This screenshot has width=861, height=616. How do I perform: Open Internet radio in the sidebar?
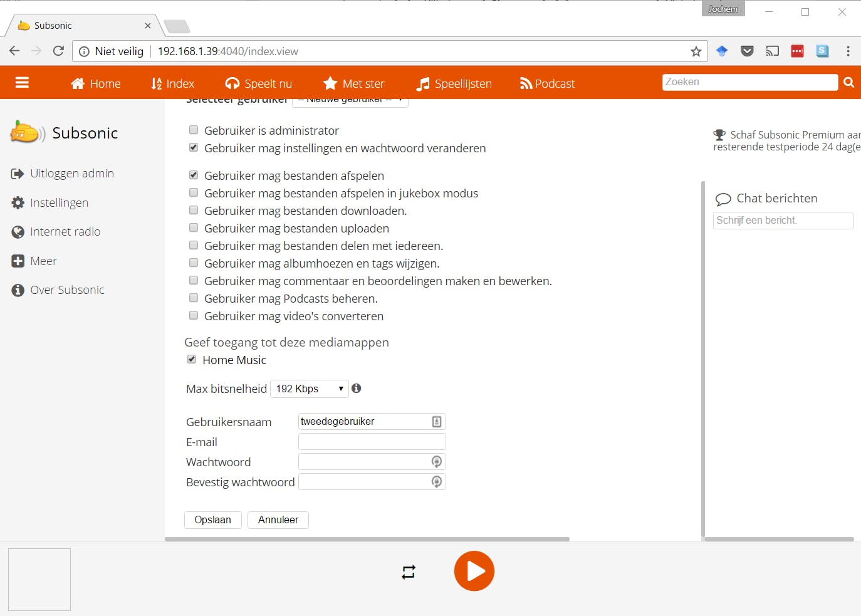(56, 232)
